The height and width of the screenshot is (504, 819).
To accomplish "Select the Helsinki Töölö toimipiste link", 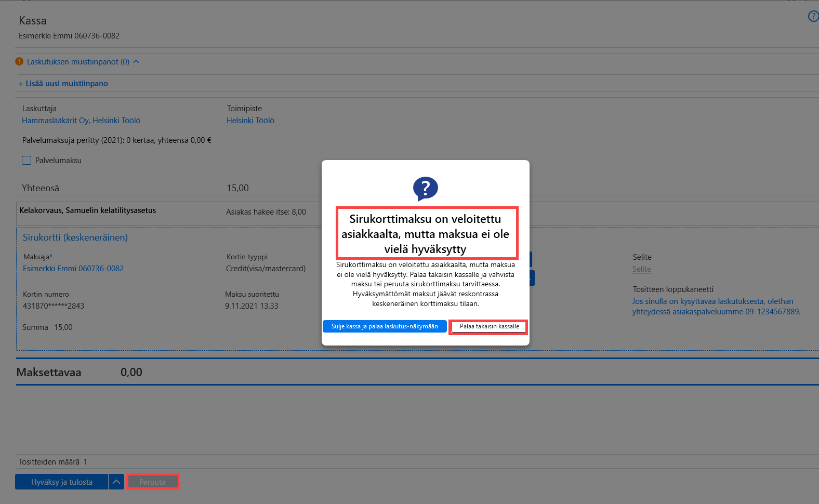I will (x=250, y=121).
